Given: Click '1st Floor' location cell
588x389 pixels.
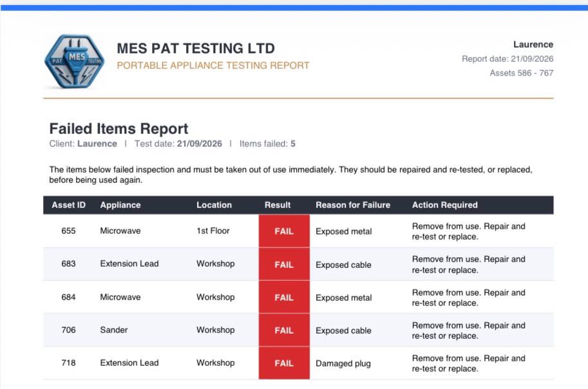Looking at the screenshot, I should 213,231.
